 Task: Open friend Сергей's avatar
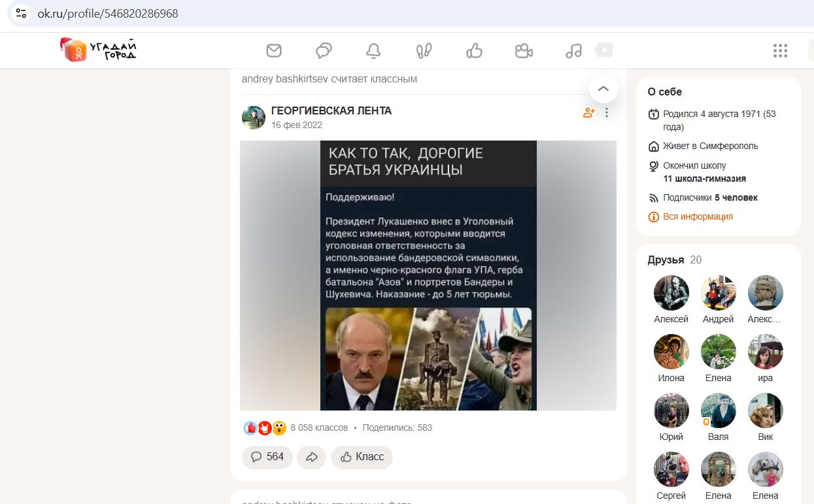(671, 469)
